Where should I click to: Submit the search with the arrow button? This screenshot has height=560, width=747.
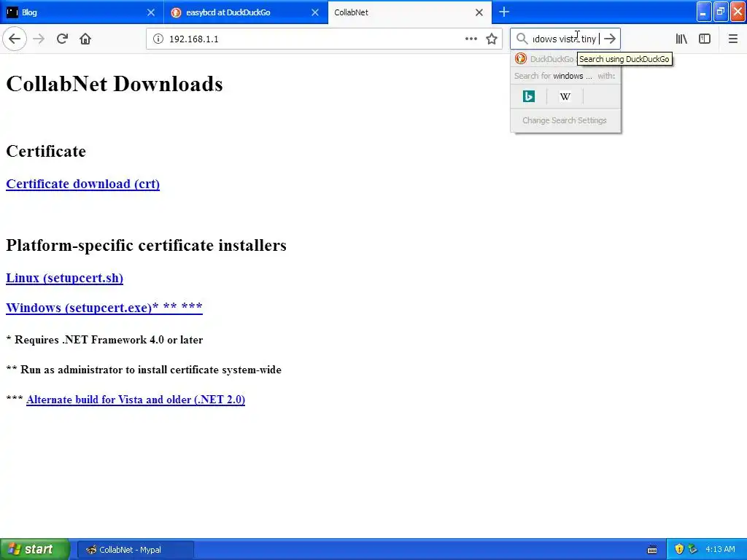coord(610,39)
